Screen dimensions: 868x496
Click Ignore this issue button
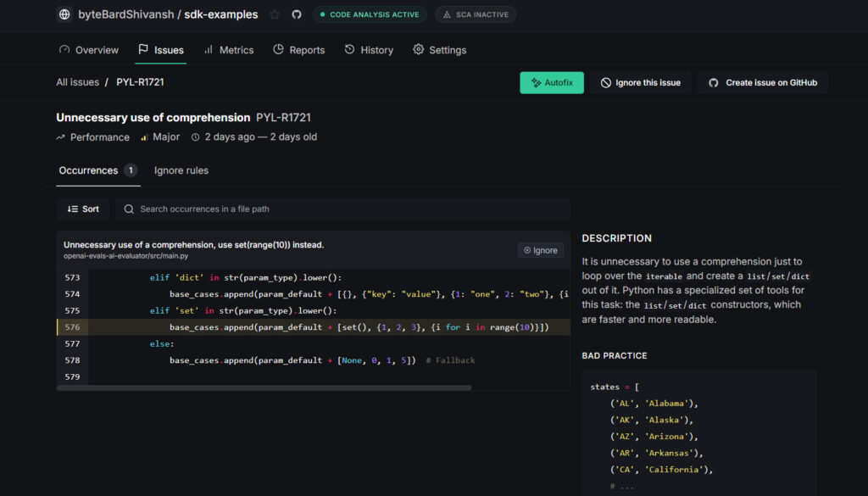click(x=641, y=82)
